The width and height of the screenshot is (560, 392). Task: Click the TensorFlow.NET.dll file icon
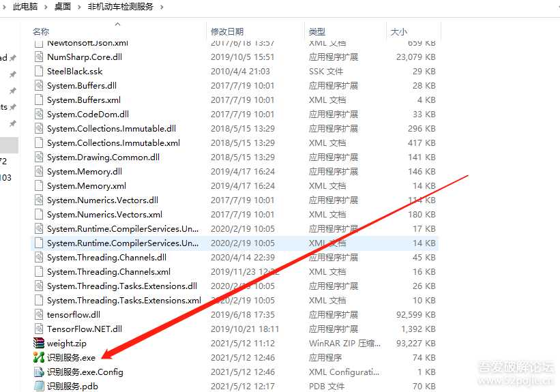pos(39,329)
